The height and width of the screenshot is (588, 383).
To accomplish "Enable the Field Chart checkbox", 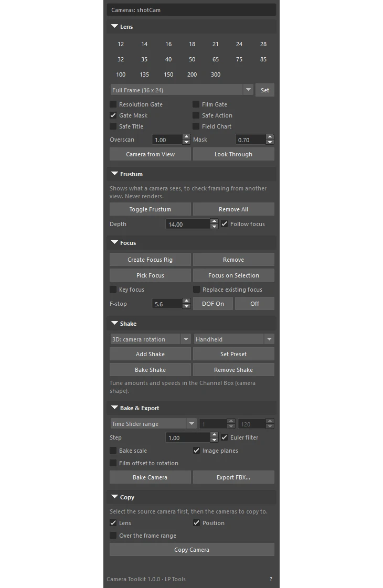I will (196, 126).
